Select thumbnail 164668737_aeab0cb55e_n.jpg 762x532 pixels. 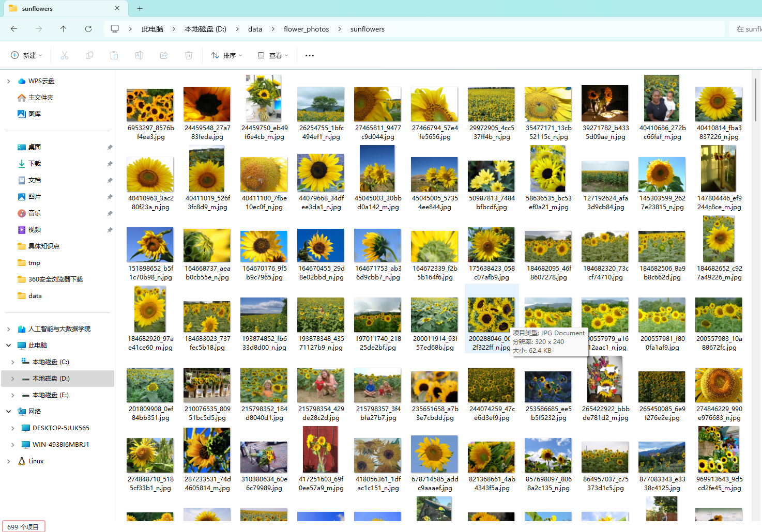click(207, 246)
